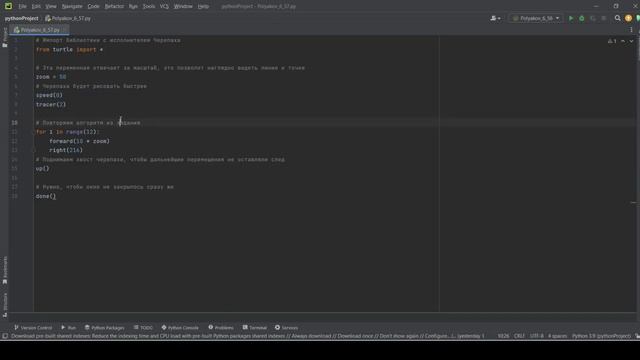The width and height of the screenshot is (640, 360).
Task: Click the code line 'zoom = 50'
Action: click(51, 77)
